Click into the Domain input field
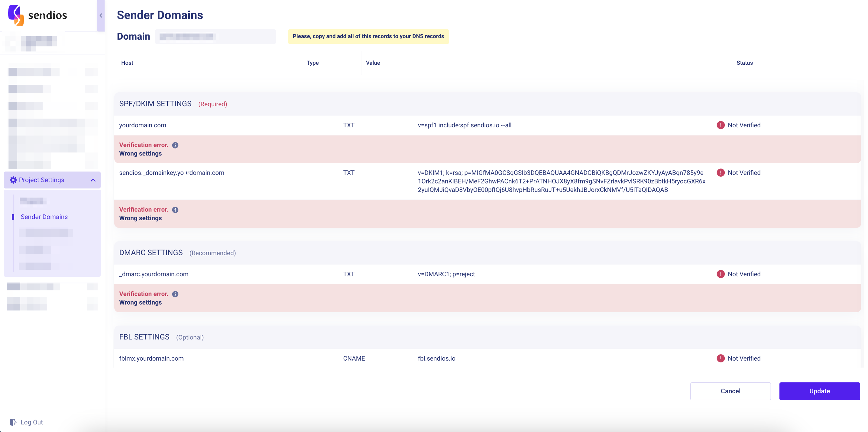Image resolution: width=868 pixels, height=432 pixels. click(215, 36)
